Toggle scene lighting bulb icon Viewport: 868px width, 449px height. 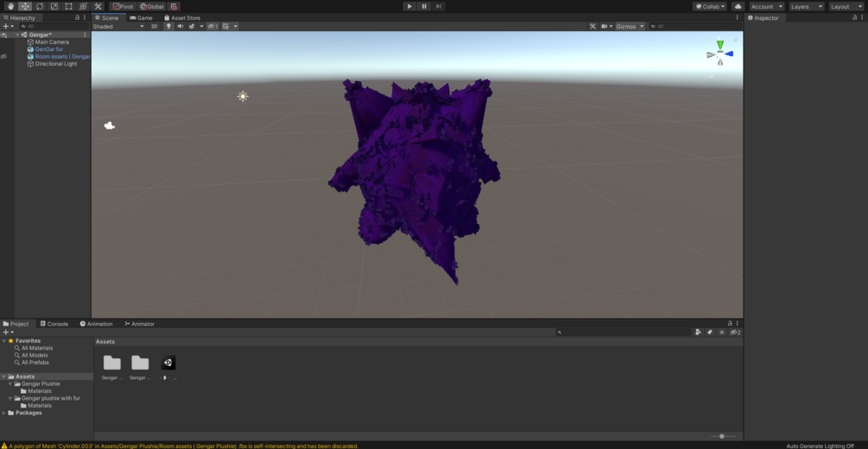[168, 26]
